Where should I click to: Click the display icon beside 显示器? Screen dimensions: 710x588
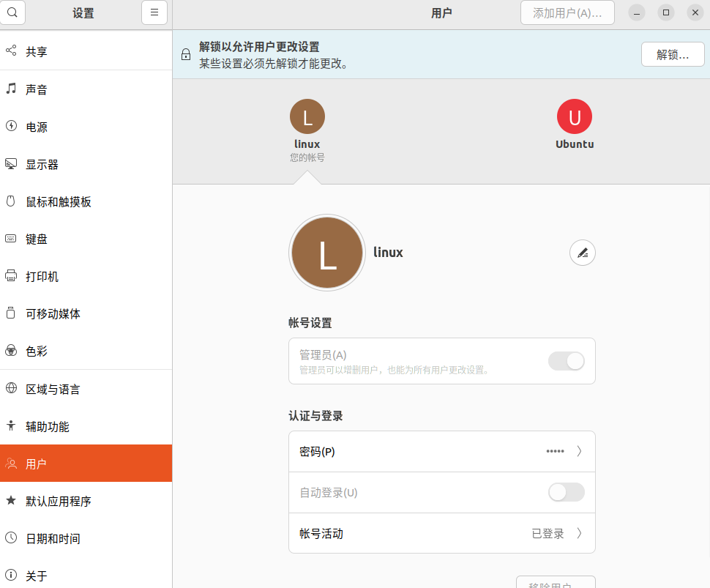click(x=11, y=163)
